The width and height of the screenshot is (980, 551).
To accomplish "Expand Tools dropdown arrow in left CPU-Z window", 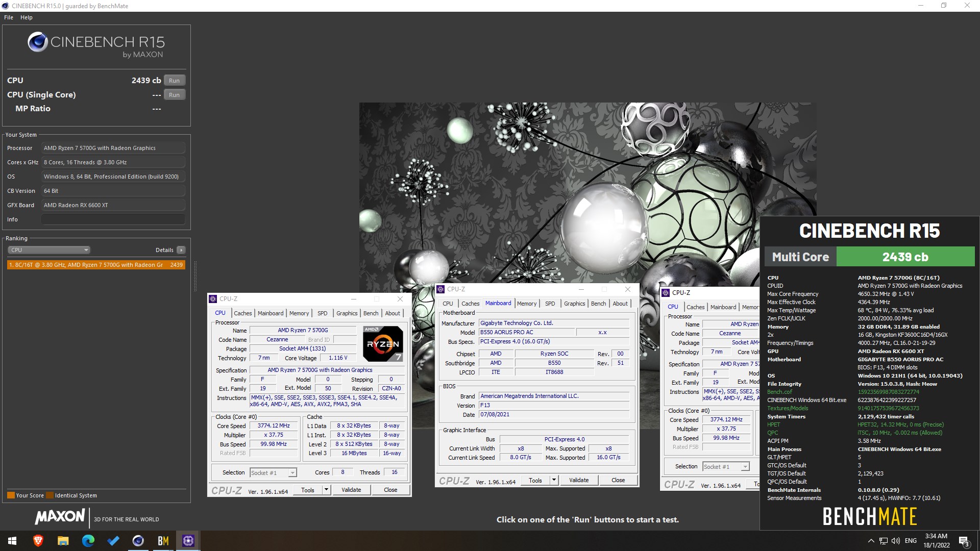I will click(327, 490).
